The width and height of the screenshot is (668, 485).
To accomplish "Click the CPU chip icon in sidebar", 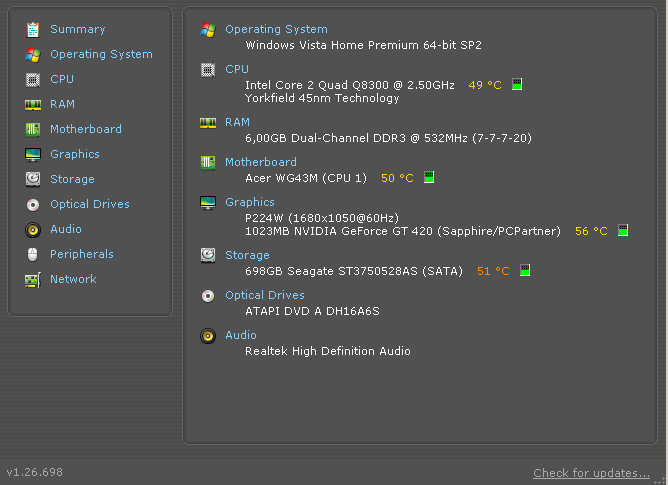I will tap(33, 79).
